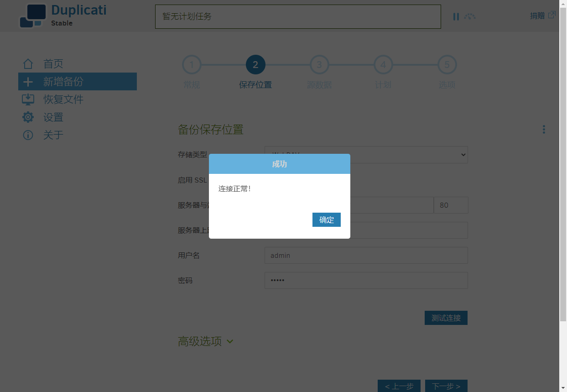
Task: Expand the 高级选项 section
Action: [205, 341]
